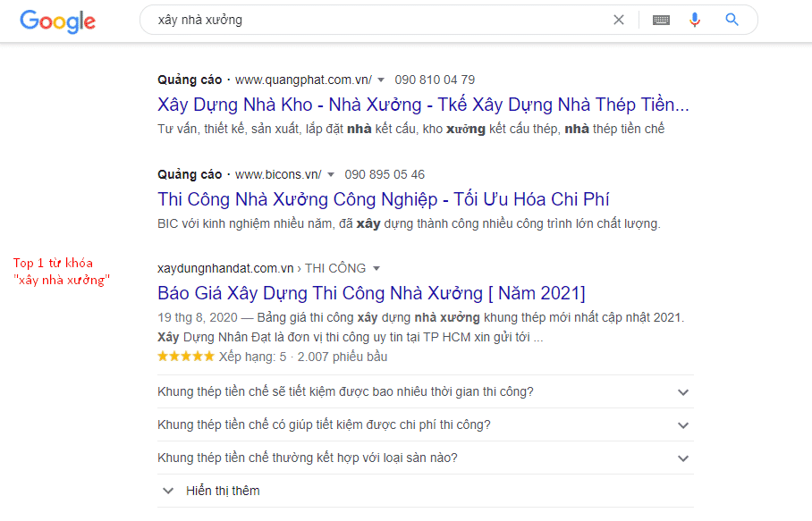Expand question about chi phí thi công
Image resolution: width=812 pixels, height=521 pixels.
pos(683,425)
